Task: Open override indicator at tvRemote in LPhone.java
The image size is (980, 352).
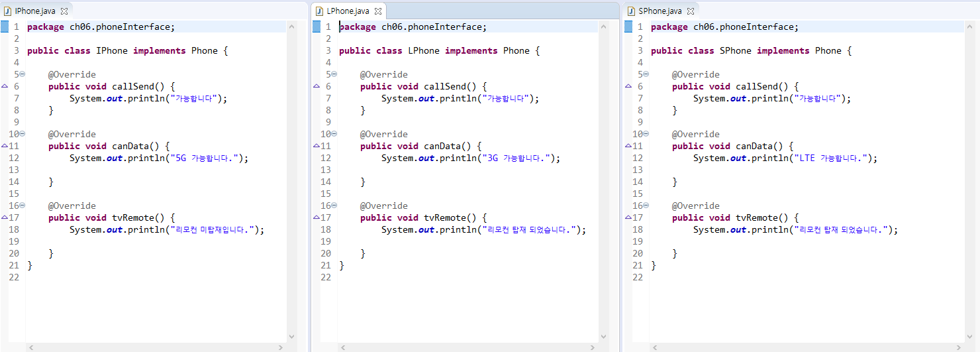Action: [317, 217]
